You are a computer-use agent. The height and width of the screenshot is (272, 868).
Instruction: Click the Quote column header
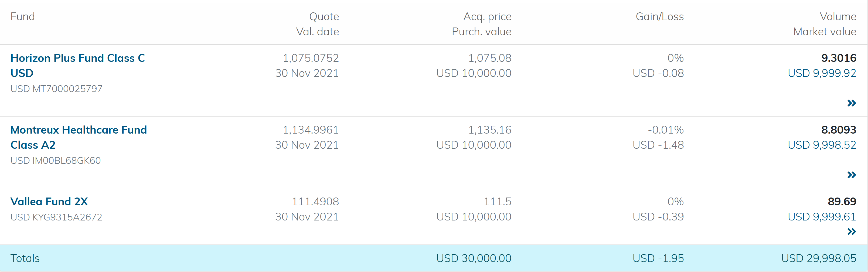coord(324,16)
